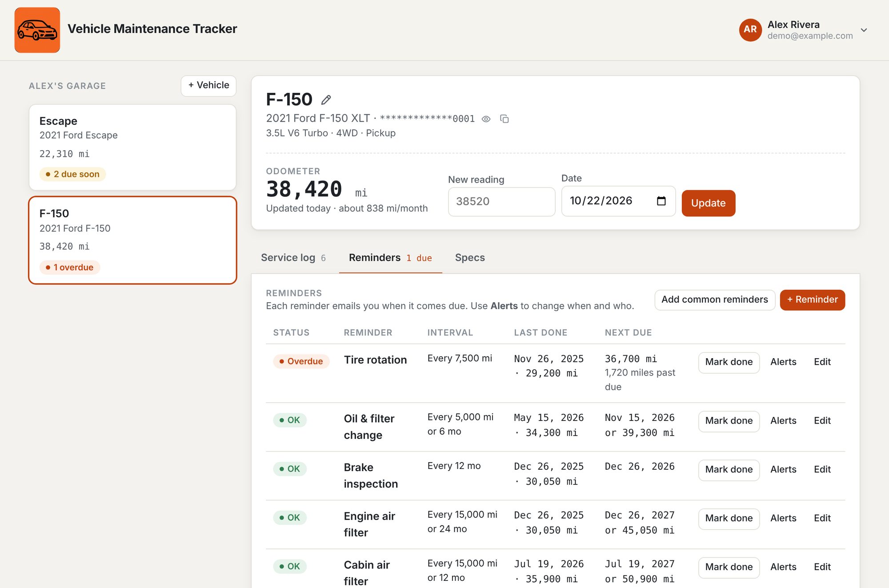Open the Specs tab

pyautogui.click(x=470, y=258)
